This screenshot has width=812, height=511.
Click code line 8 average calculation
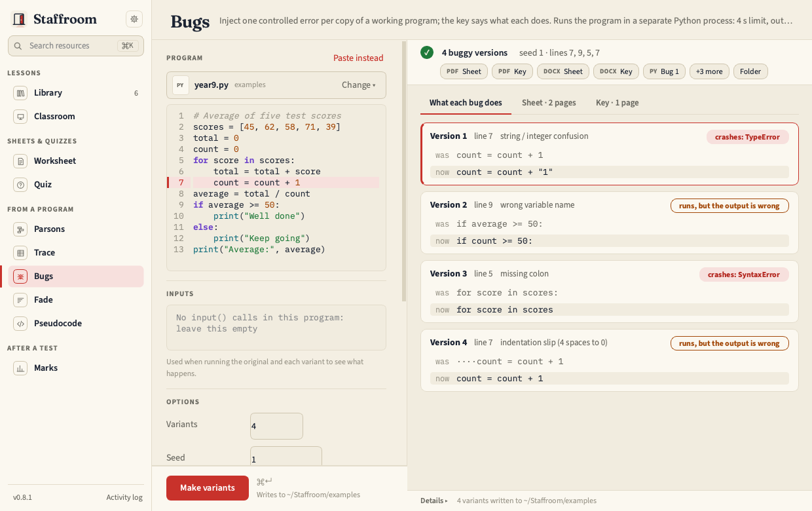point(251,194)
